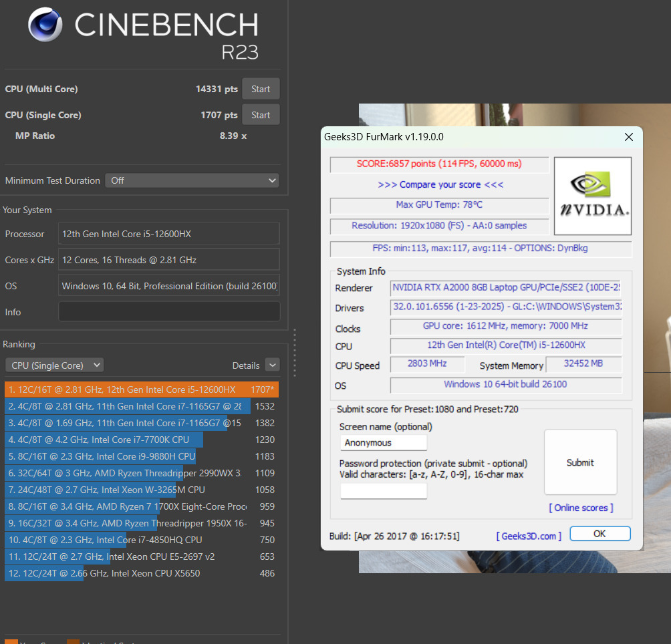Select ranking row 7 Xeon W-3265M

[142, 490]
